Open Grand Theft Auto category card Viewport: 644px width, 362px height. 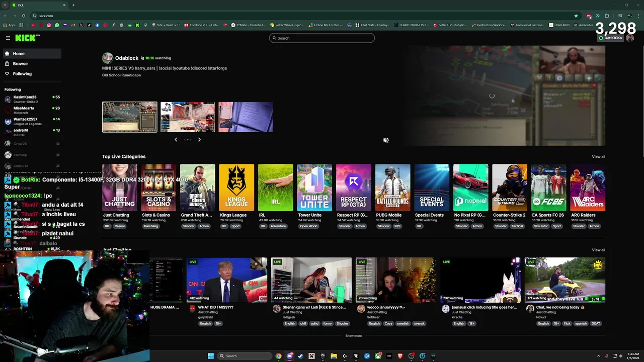coord(198,188)
